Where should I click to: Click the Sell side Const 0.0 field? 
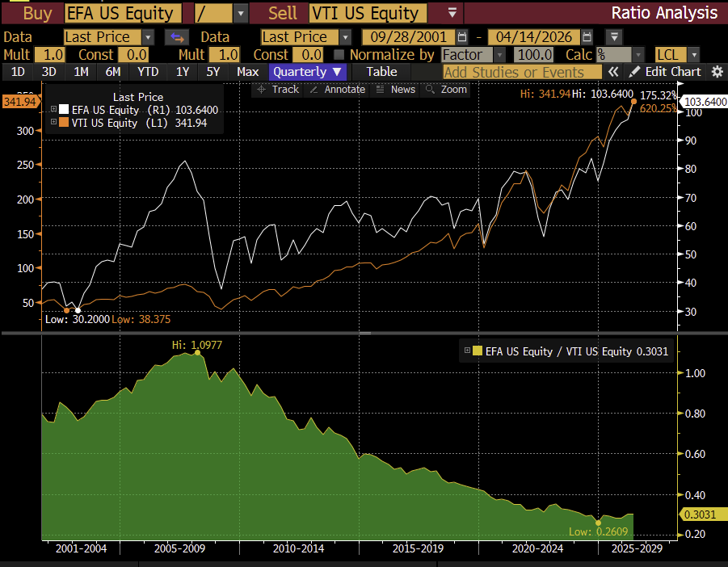[x=309, y=55]
